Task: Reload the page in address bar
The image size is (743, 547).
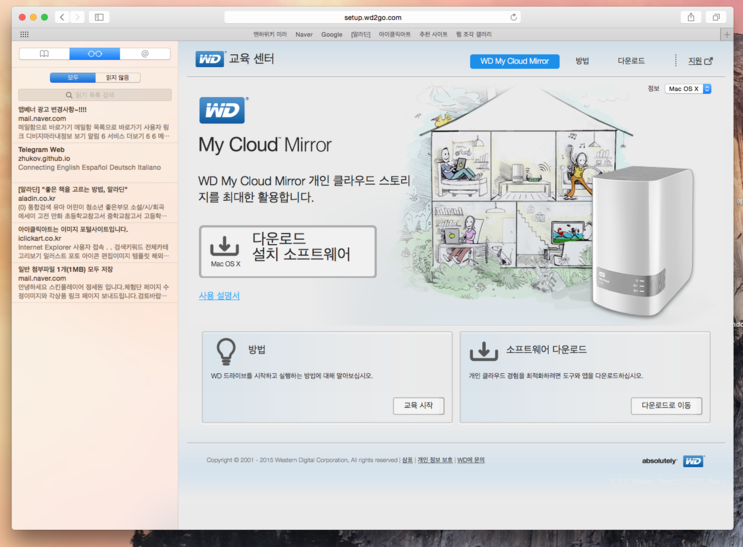Action: (514, 18)
